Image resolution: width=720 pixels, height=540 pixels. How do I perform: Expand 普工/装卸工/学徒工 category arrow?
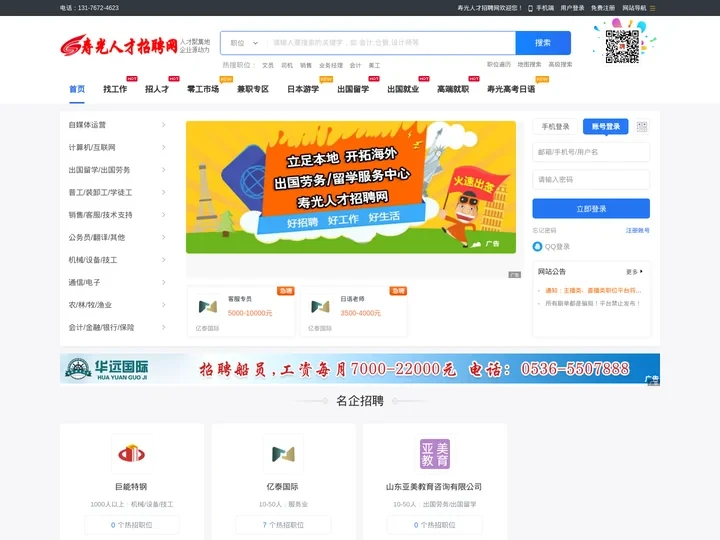pyautogui.click(x=163, y=192)
